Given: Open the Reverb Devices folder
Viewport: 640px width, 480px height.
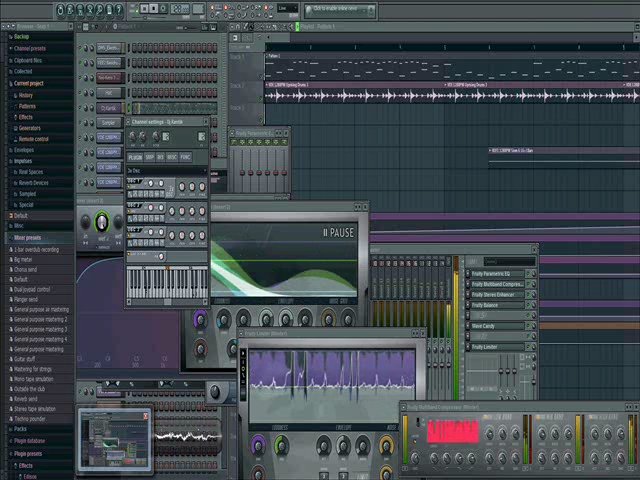Looking at the screenshot, I should (x=33, y=183).
